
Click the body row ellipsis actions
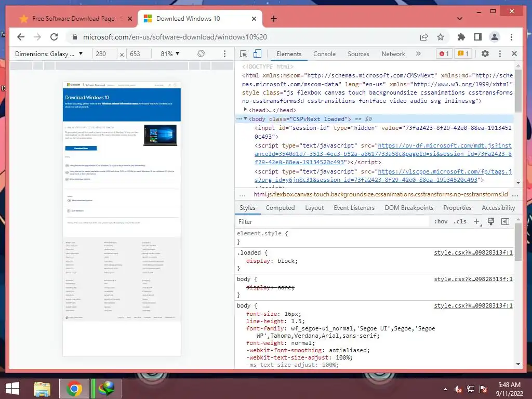point(239,119)
